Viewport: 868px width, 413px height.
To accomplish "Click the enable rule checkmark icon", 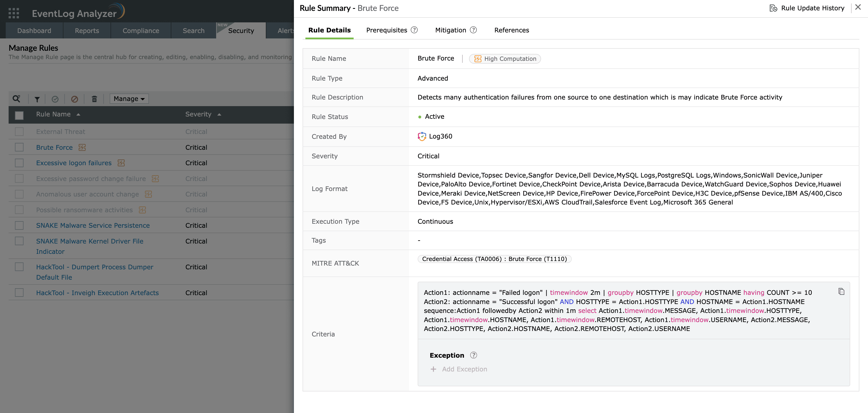I will [x=55, y=99].
